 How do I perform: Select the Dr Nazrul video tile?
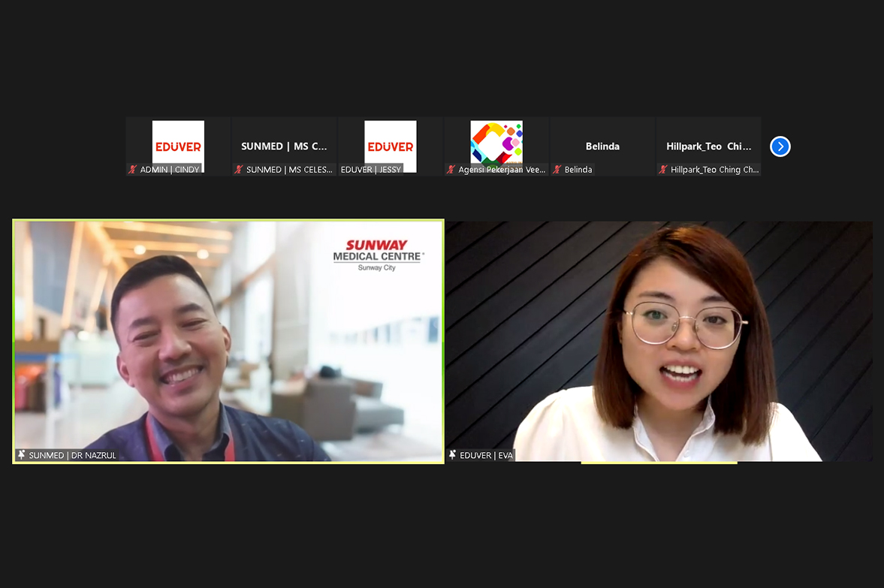[x=228, y=341]
